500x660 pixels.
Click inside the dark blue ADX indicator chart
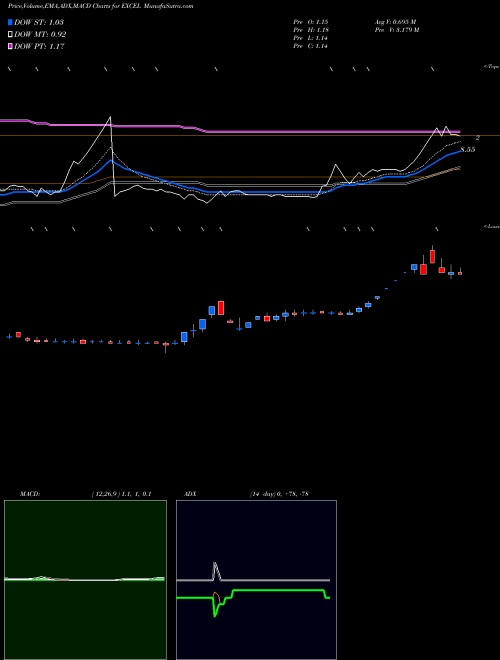pos(256,580)
